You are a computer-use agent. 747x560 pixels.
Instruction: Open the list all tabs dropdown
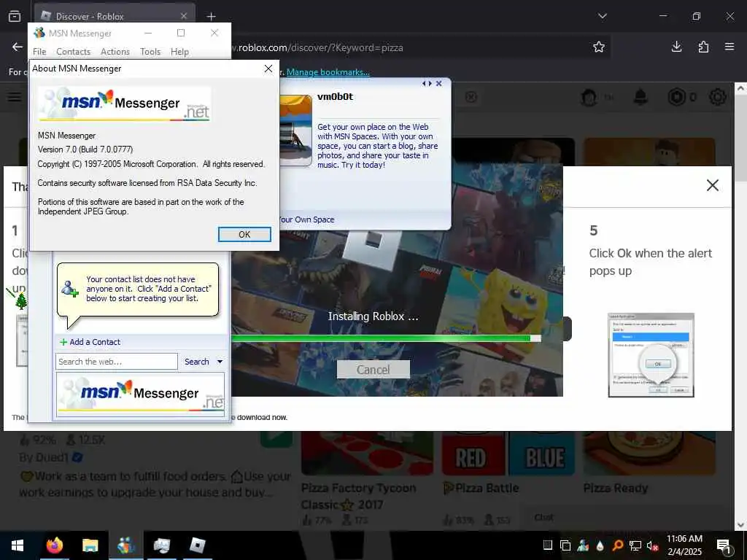coord(602,16)
